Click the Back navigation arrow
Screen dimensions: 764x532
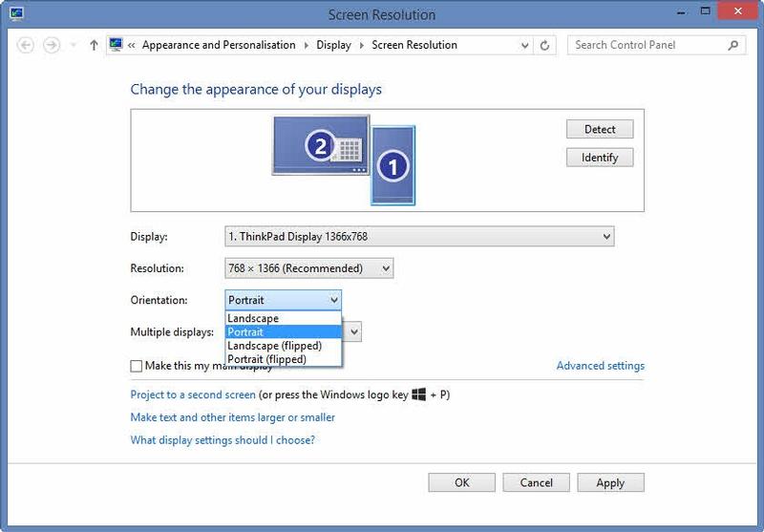[x=26, y=45]
